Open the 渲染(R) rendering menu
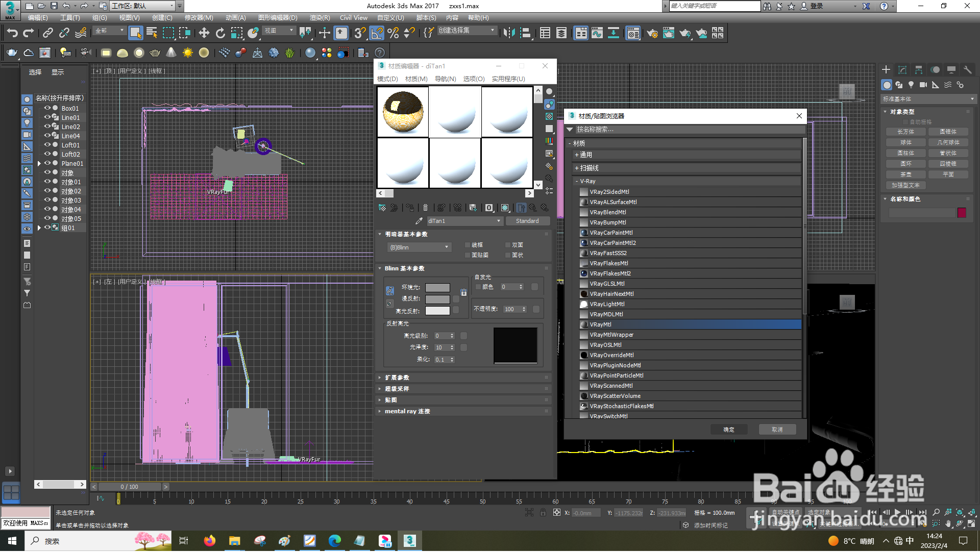980x552 pixels. (320, 17)
